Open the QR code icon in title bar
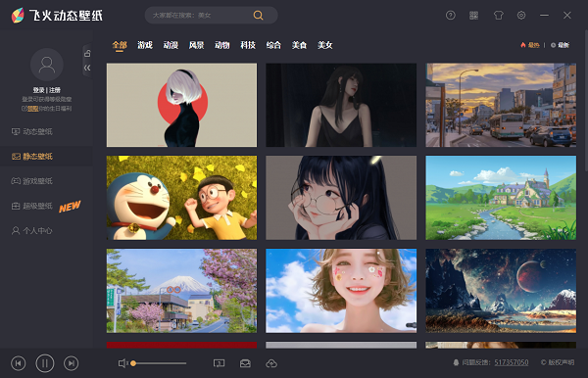 pyautogui.click(x=473, y=15)
